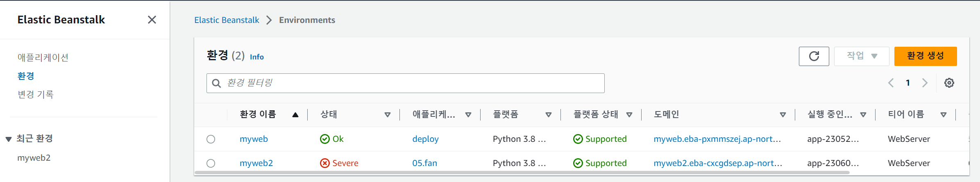
Task: Open 환경 in the sidebar
Action: point(26,76)
